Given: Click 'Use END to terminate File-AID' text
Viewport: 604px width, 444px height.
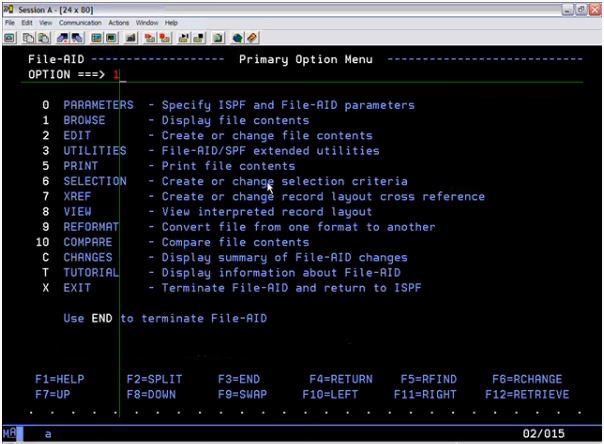Looking at the screenshot, I should coord(165,318).
